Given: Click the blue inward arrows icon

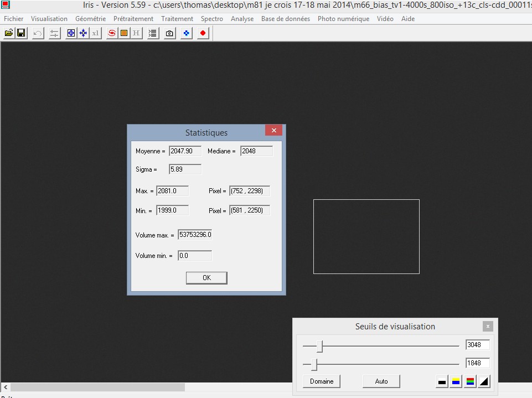Looking at the screenshot, I should (83, 33).
